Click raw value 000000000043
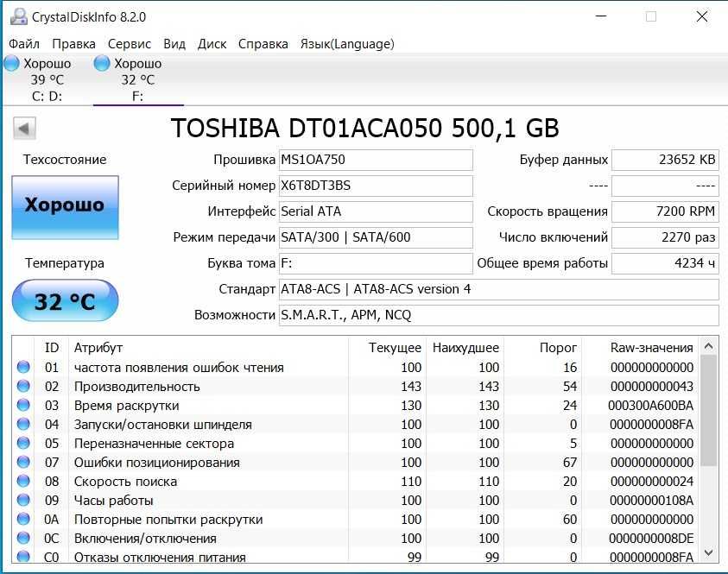This screenshot has height=574, width=728. [652, 387]
